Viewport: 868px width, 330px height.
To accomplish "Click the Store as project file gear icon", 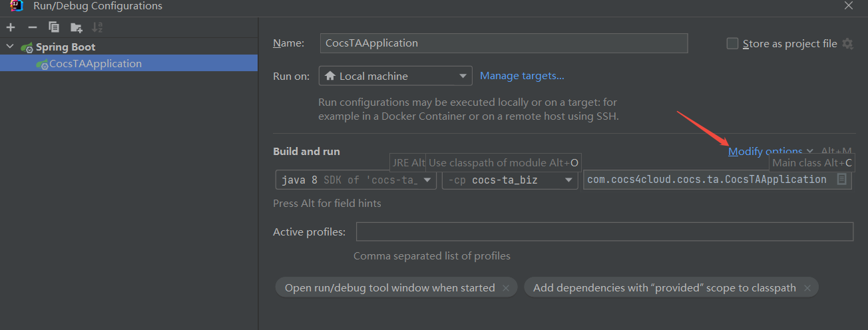I will (847, 44).
